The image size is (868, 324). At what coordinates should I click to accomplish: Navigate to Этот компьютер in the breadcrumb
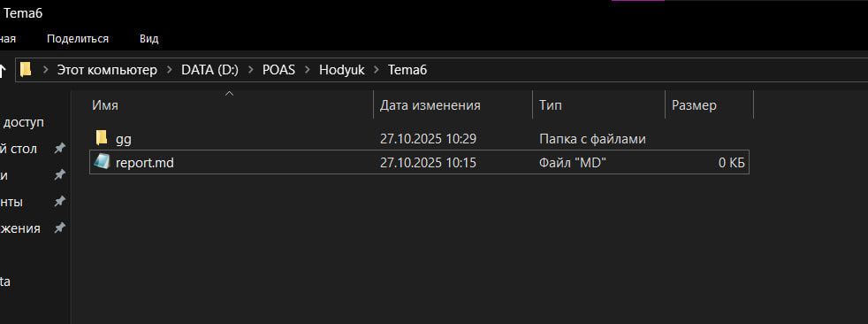pyautogui.click(x=107, y=70)
